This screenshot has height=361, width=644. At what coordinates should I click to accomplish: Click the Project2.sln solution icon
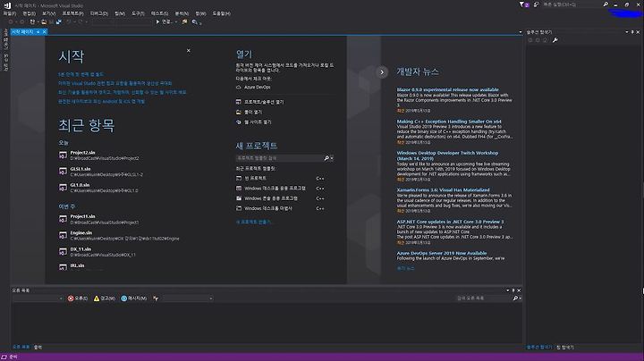point(63,155)
